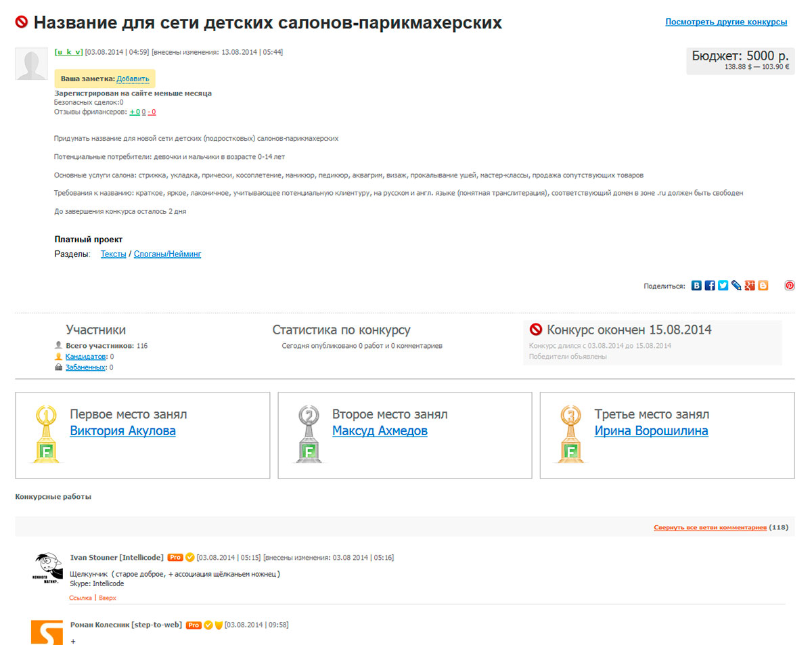Click the verified checkmark next to Роман Колесник
The height and width of the screenshot is (645, 812).
click(x=208, y=625)
